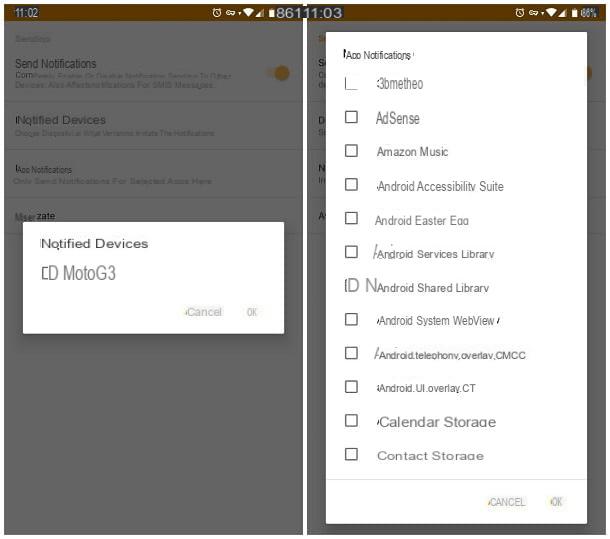Confirm Notified Devices dialog with OK
Image resolution: width=610 pixels, height=539 pixels.
(252, 312)
